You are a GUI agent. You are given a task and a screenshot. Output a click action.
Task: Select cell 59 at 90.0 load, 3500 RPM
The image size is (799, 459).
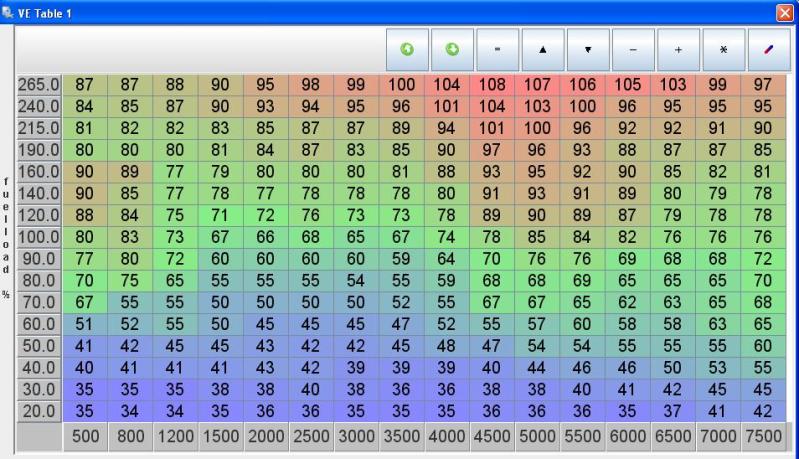[x=402, y=259]
